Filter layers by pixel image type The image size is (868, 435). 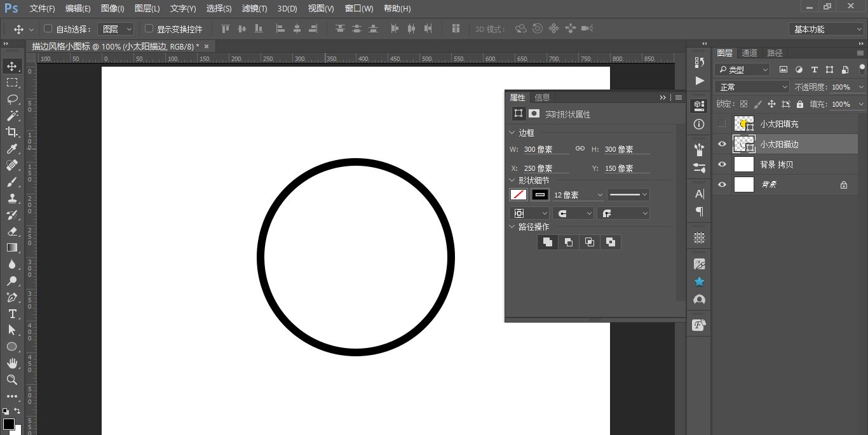pyautogui.click(x=783, y=70)
